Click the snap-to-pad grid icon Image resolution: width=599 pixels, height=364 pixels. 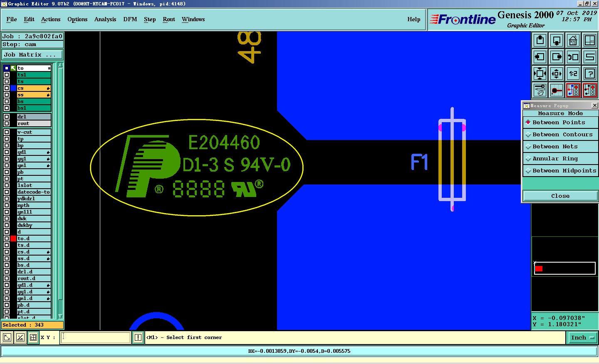557,90
